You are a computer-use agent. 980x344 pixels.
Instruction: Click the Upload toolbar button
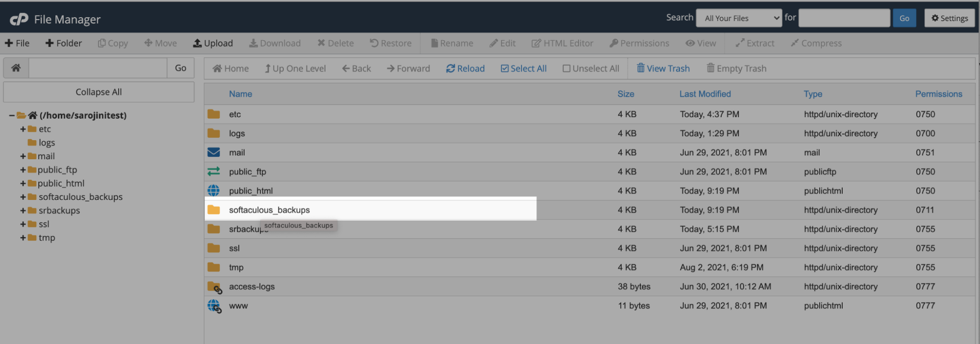(x=213, y=43)
